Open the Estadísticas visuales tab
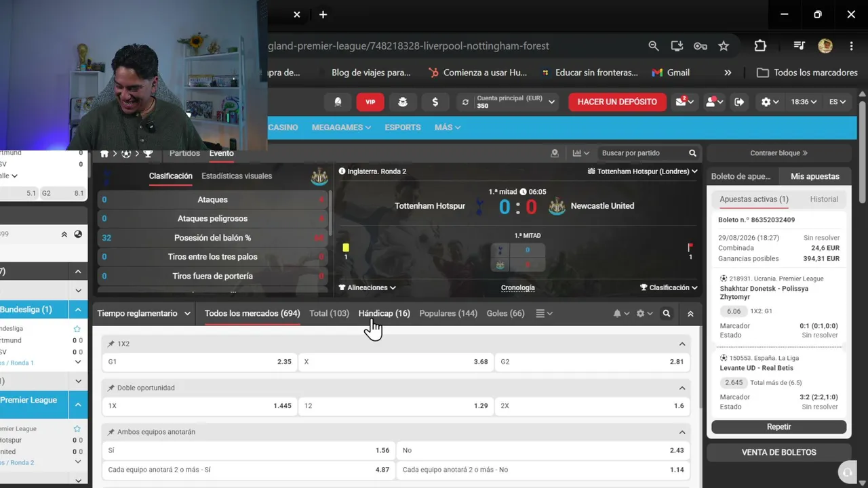Viewport: 868px width, 488px height. [x=237, y=176]
